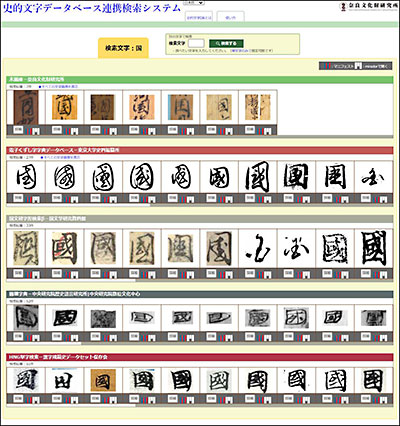Select the 検索文字：国 result tab
This screenshot has width=400, height=426.
[123, 48]
